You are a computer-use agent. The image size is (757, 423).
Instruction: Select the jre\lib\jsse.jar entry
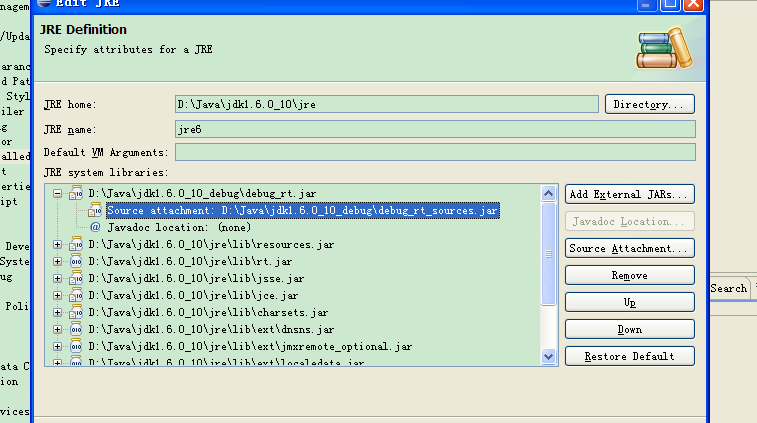[196, 279]
